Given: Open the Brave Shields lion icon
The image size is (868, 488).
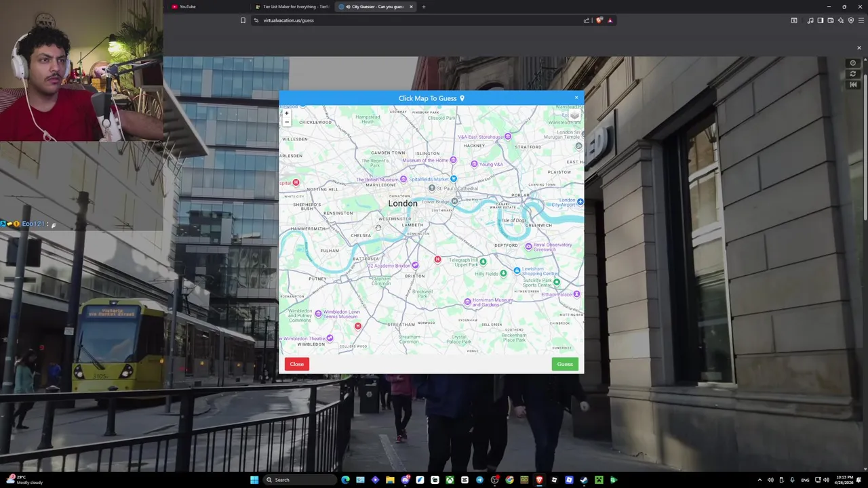Looking at the screenshot, I should coord(599,20).
